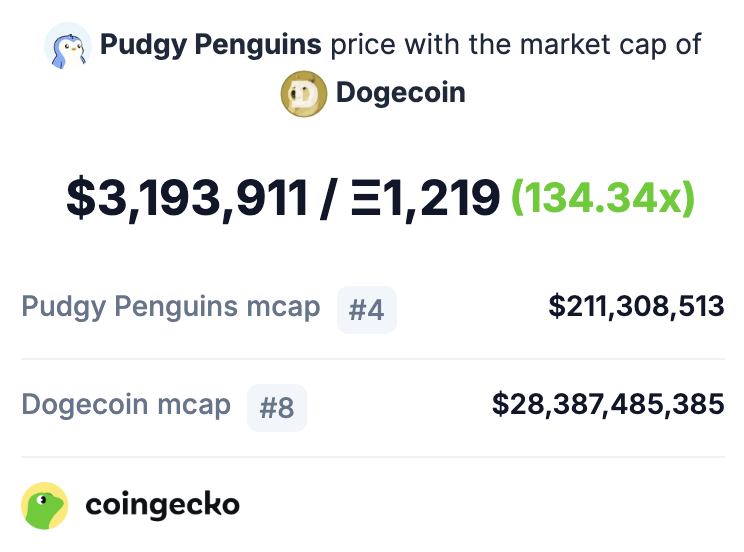Click the #4 rank badge

click(366, 310)
